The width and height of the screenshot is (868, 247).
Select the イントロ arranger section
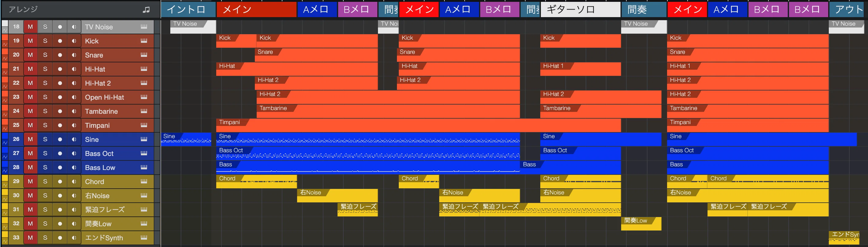[x=188, y=9]
